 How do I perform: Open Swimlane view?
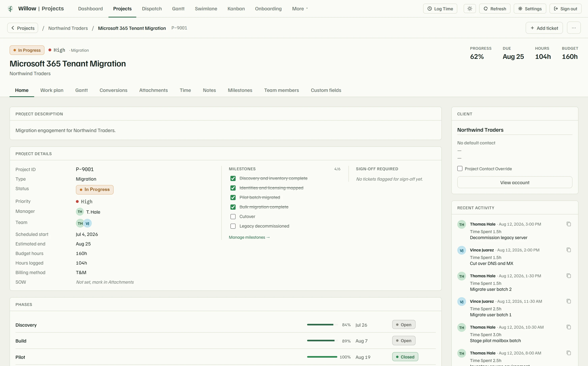206,9
